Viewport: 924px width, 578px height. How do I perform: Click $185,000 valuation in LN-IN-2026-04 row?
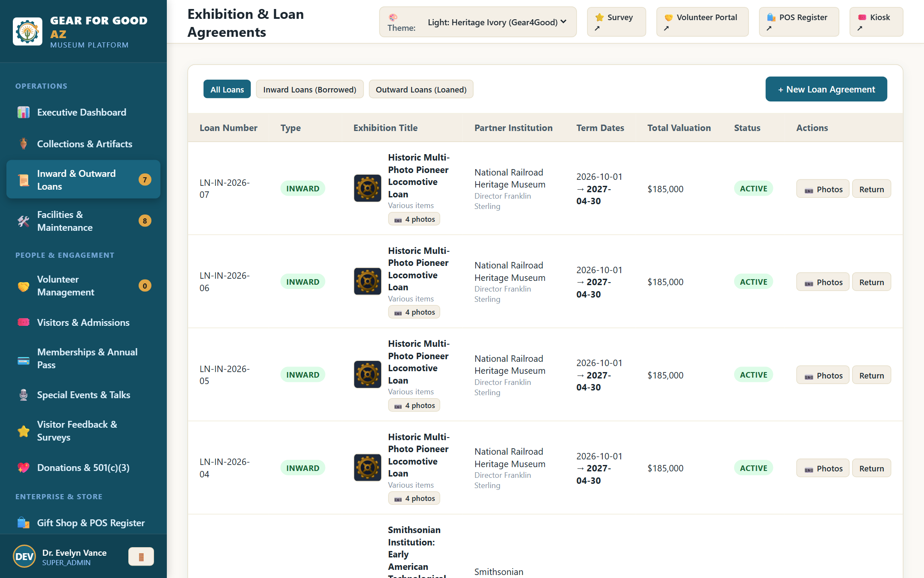665,468
